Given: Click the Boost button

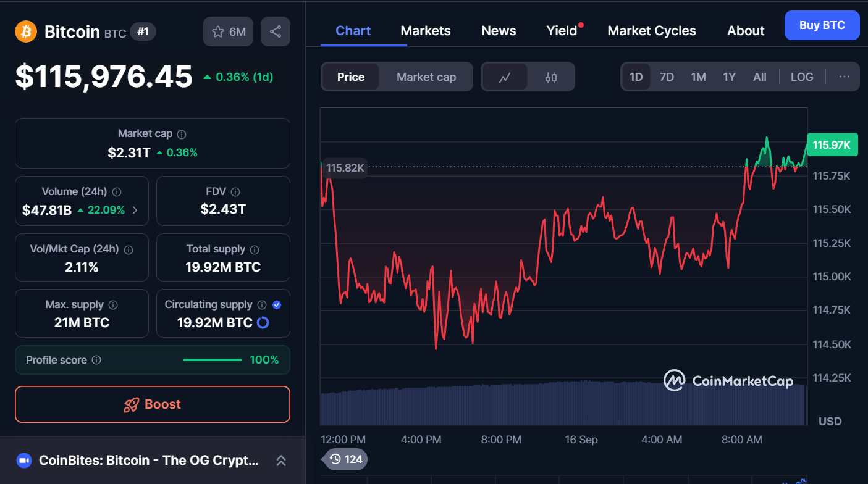Looking at the screenshot, I should (153, 404).
